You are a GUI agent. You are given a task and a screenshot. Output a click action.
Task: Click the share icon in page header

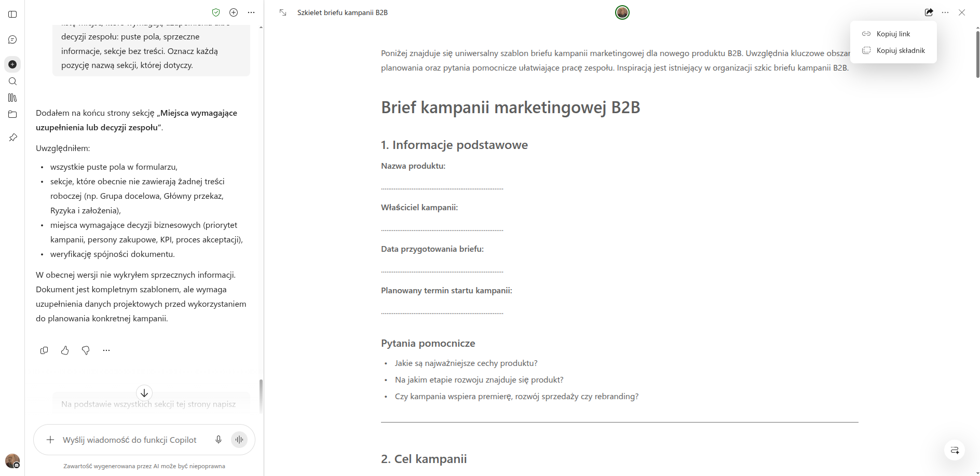[x=929, y=12]
